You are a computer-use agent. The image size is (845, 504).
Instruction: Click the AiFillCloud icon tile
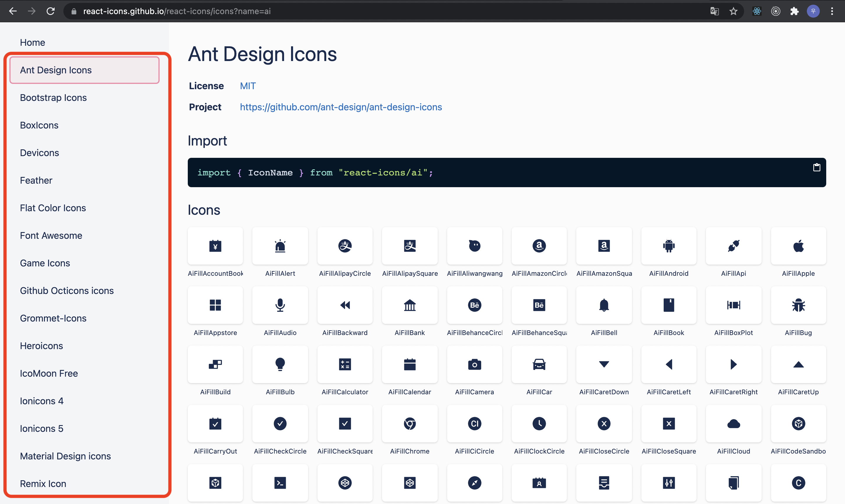click(x=733, y=424)
